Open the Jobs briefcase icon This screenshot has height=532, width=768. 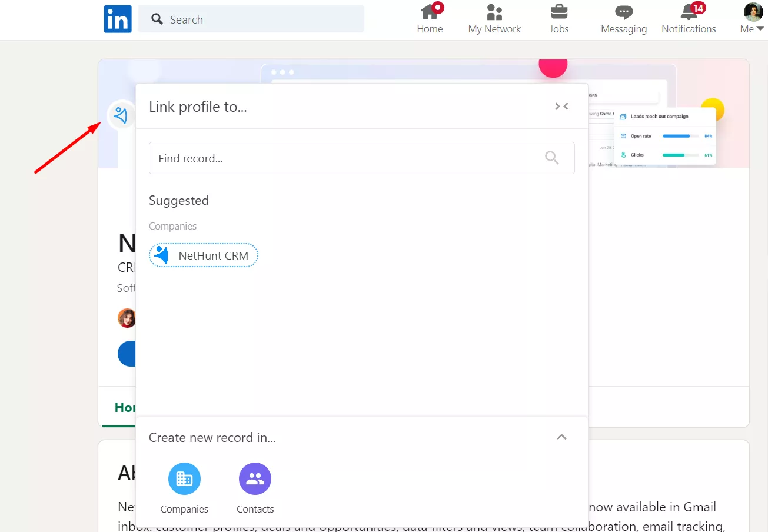(559, 19)
